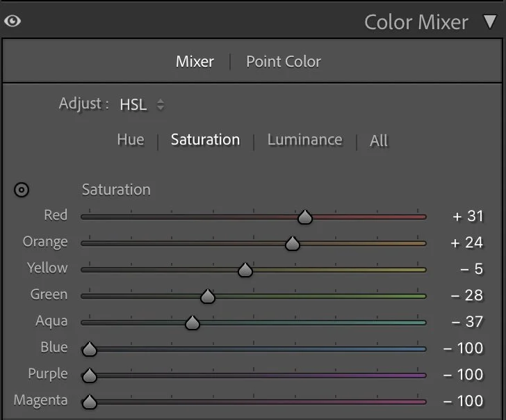Click the Red saturation value +31
The height and width of the screenshot is (420, 506).
pyautogui.click(x=468, y=216)
